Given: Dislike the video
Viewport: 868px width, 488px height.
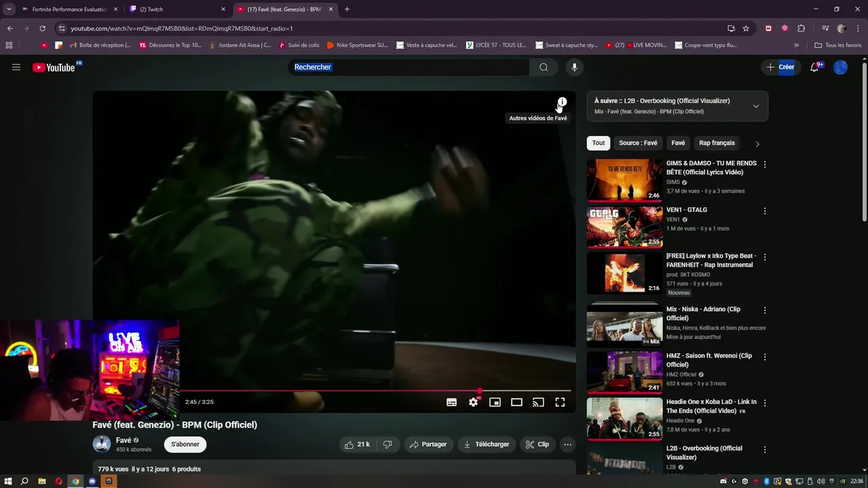Looking at the screenshot, I should click(x=388, y=445).
